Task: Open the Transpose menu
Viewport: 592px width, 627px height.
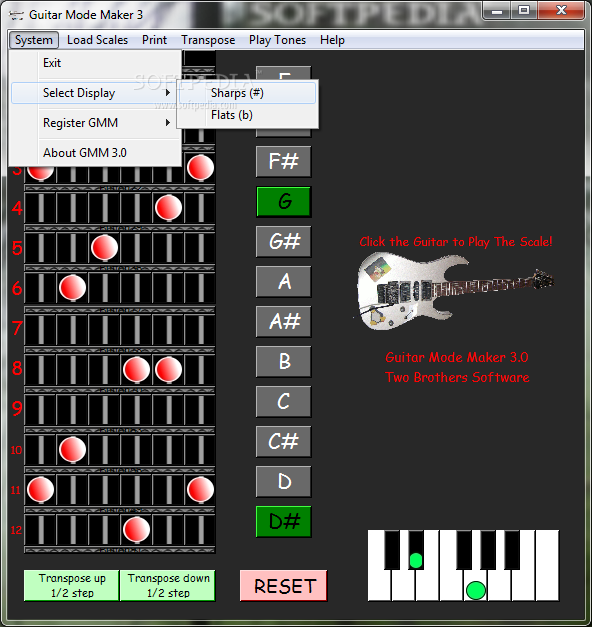Action: pos(208,40)
